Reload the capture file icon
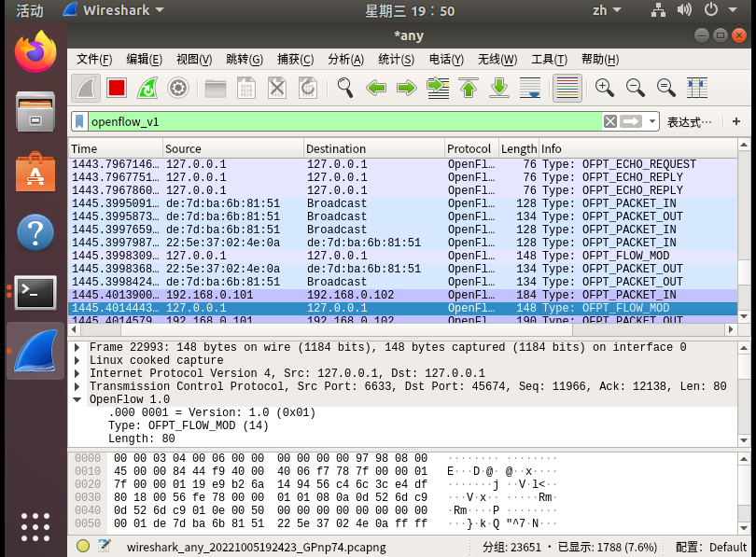 pos(308,89)
